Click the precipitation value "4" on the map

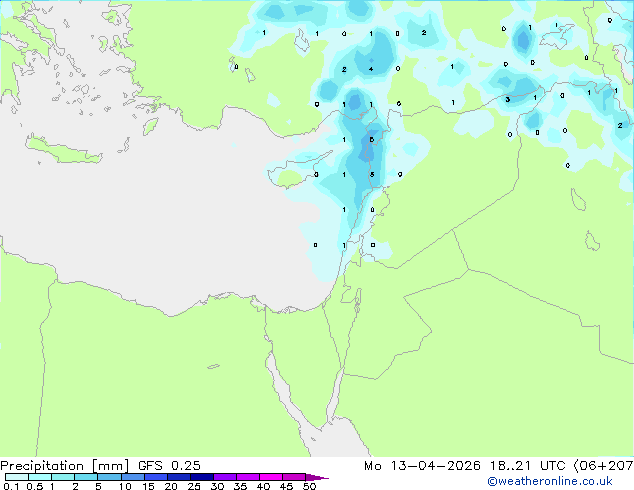371,69
